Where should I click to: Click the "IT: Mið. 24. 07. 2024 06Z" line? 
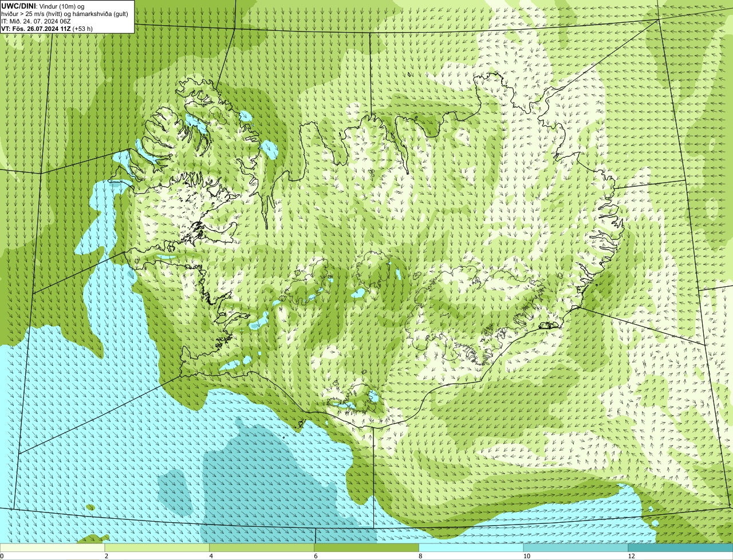coord(36,21)
